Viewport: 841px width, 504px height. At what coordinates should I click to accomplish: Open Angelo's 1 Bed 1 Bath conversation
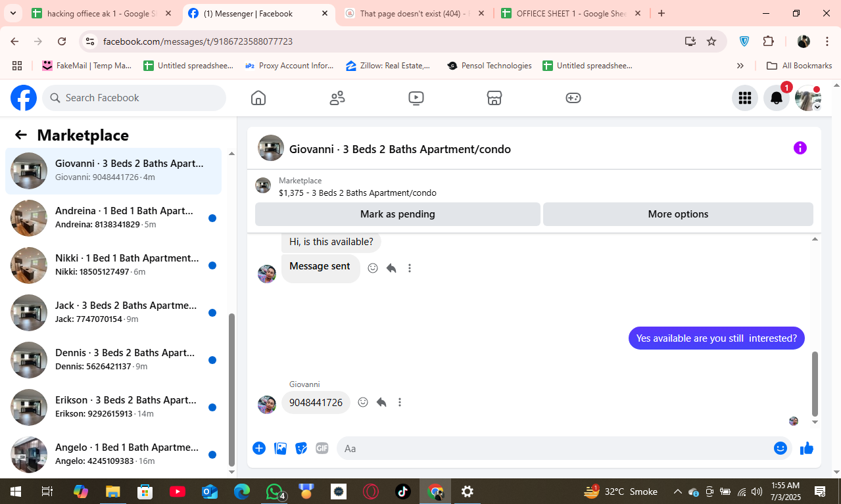114,455
